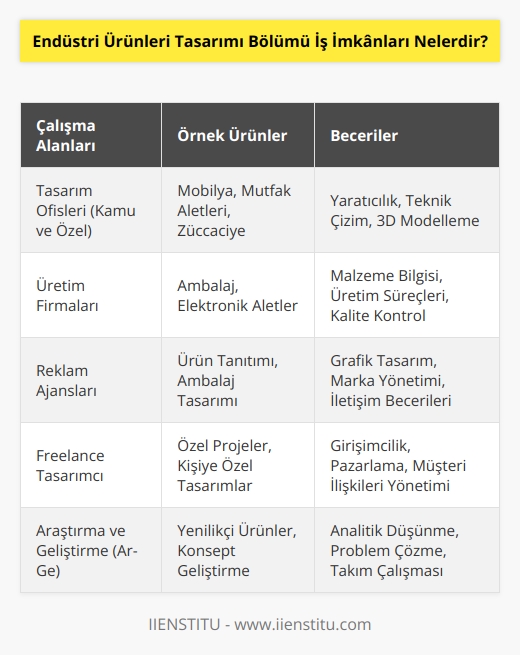The image size is (520, 655).
Task: Open the www.iienstitu.com footer link
Action: (x=302, y=625)
